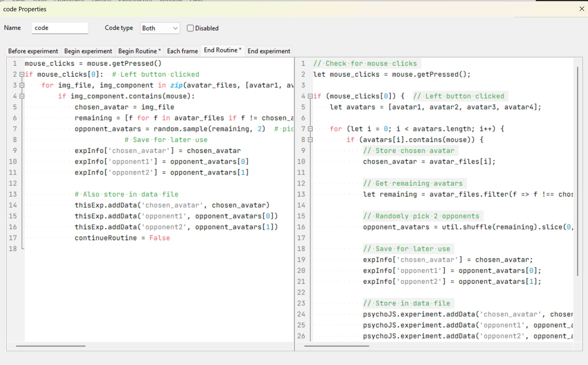Switch to Before experiment tab
This screenshot has height=365, width=588.
[x=33, y=51]
